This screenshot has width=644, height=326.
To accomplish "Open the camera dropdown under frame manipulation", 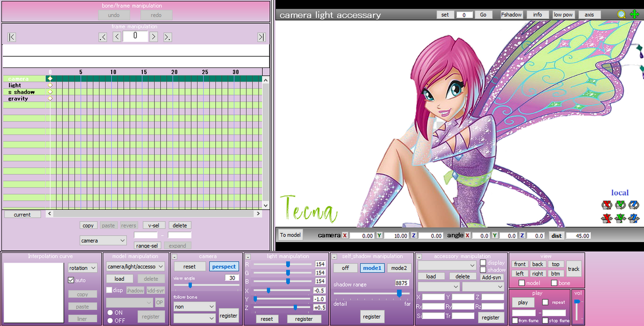I will (x=103, y=241).
